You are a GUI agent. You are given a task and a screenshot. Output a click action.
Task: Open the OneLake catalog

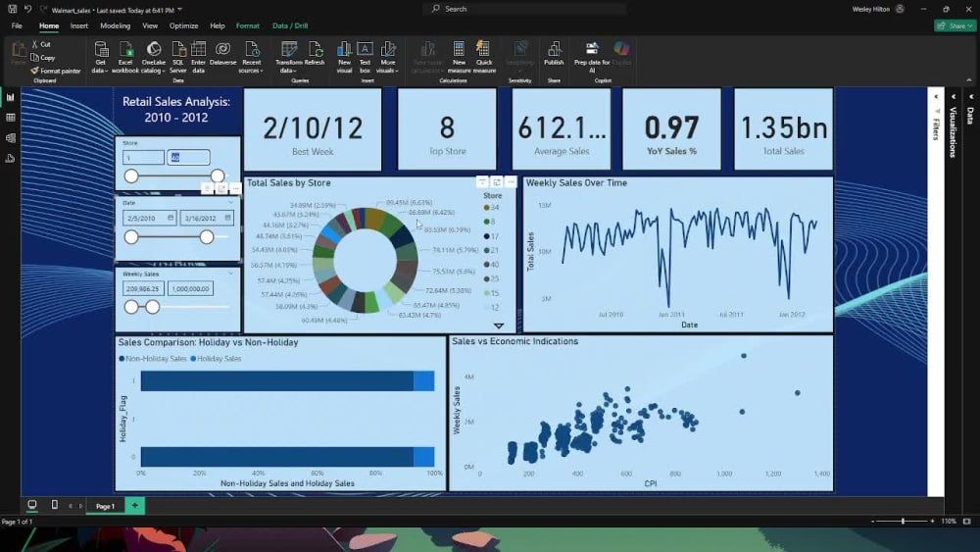tap(153, 57)
